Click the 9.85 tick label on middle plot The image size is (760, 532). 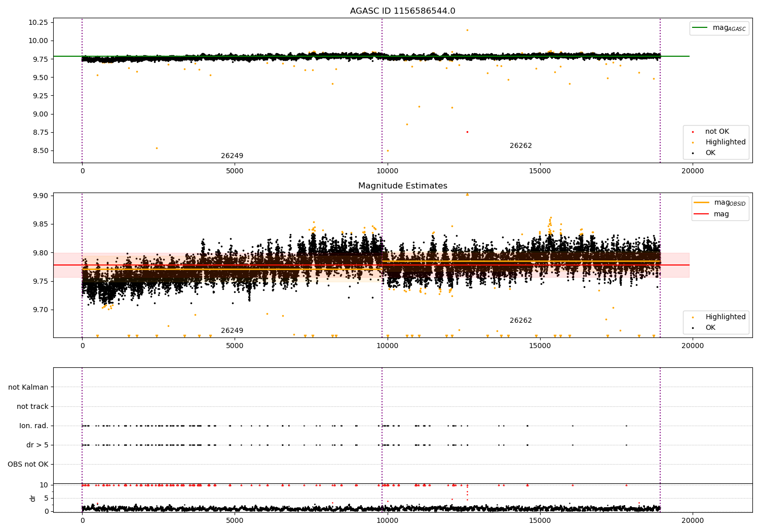(40, 224)
